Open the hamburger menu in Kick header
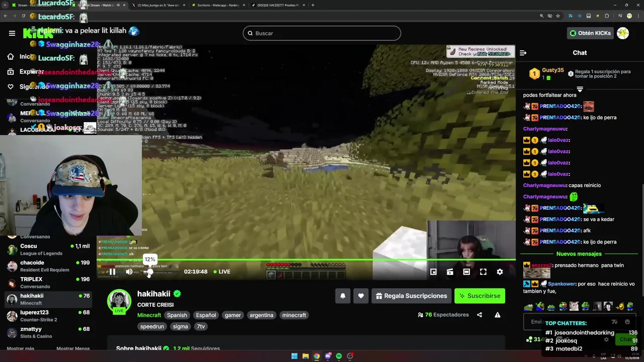The width and height of the screenshot is (644, 362). tap(12, 33)
